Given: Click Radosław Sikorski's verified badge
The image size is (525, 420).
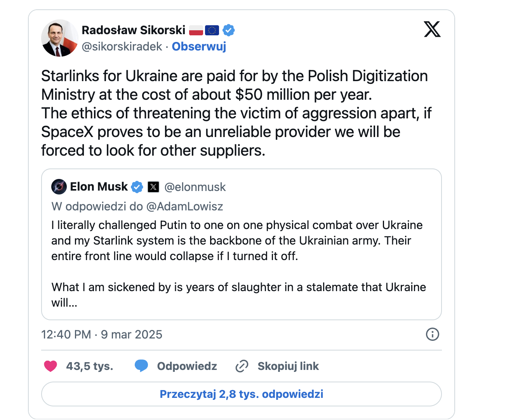Looking at the screenshot, I should pos(229,30).
